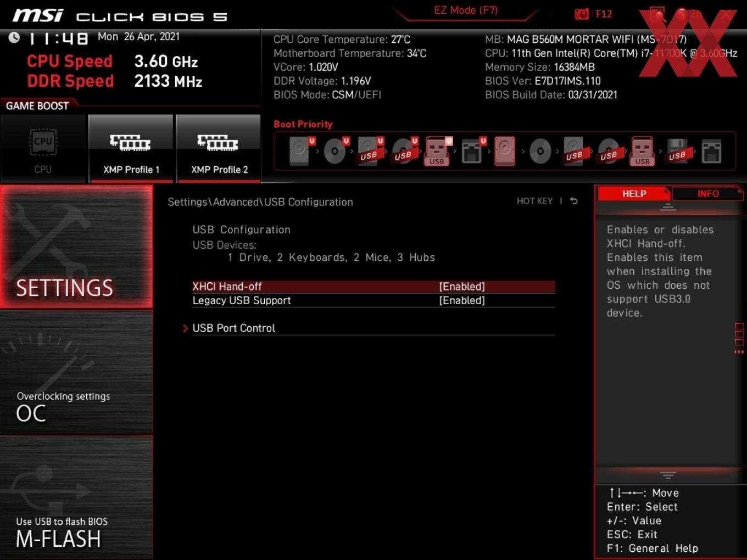Viewport: 747px width, 560px height.
Task: Open the search magnifier icon in top bar
Action: [x=657, y=14]
